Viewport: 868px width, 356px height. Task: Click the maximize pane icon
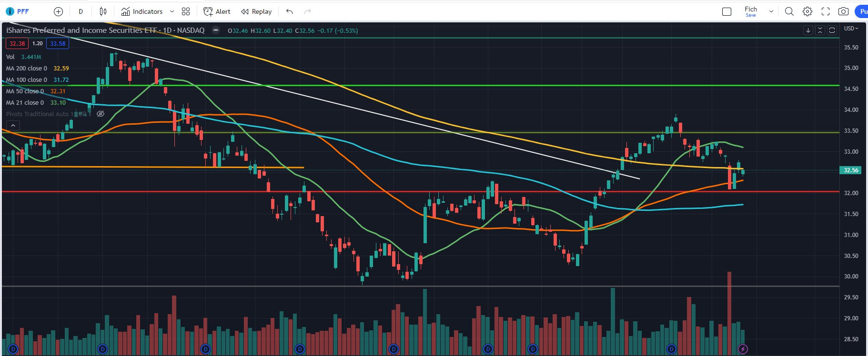(832, 30)
